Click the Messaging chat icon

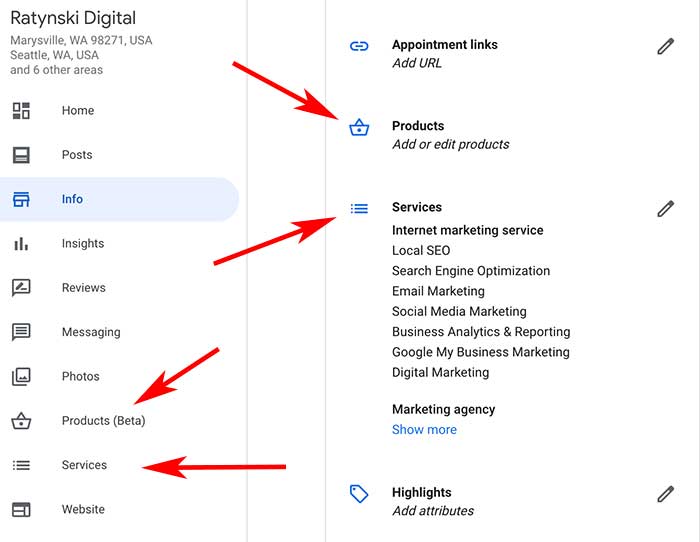tap(21, 332)
